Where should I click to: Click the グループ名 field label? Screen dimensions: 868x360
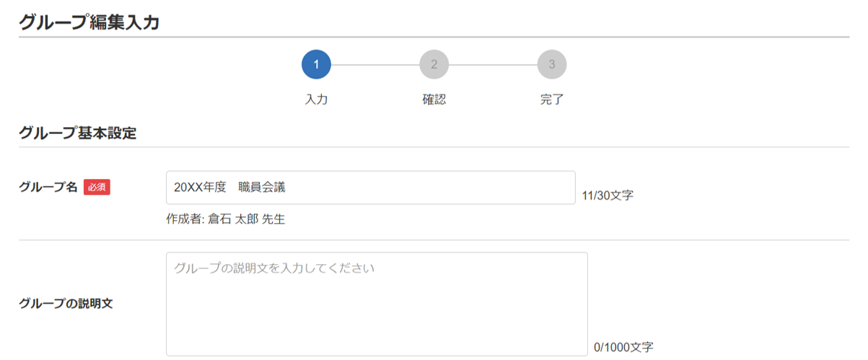coord(48,188)
